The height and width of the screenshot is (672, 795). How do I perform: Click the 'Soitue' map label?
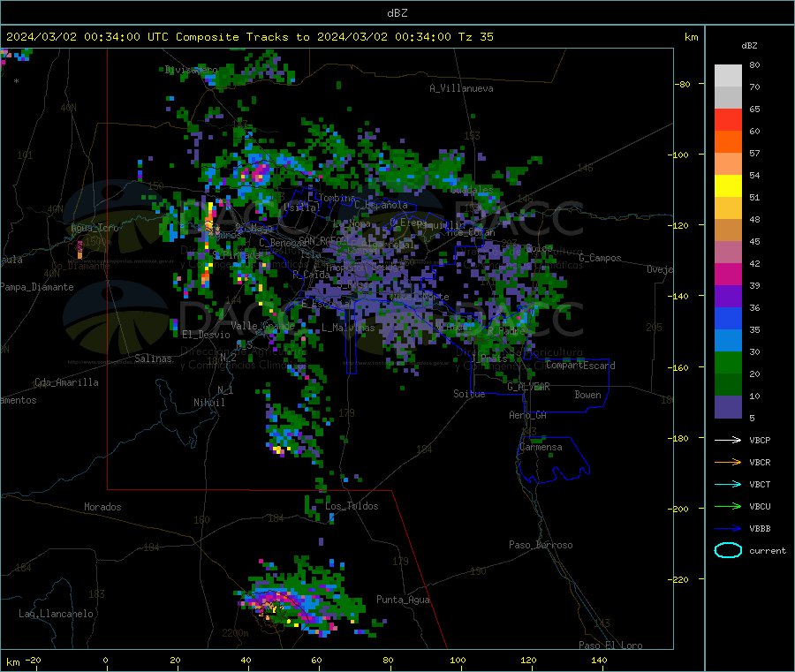pyautogui.click(x=469, y=394)
